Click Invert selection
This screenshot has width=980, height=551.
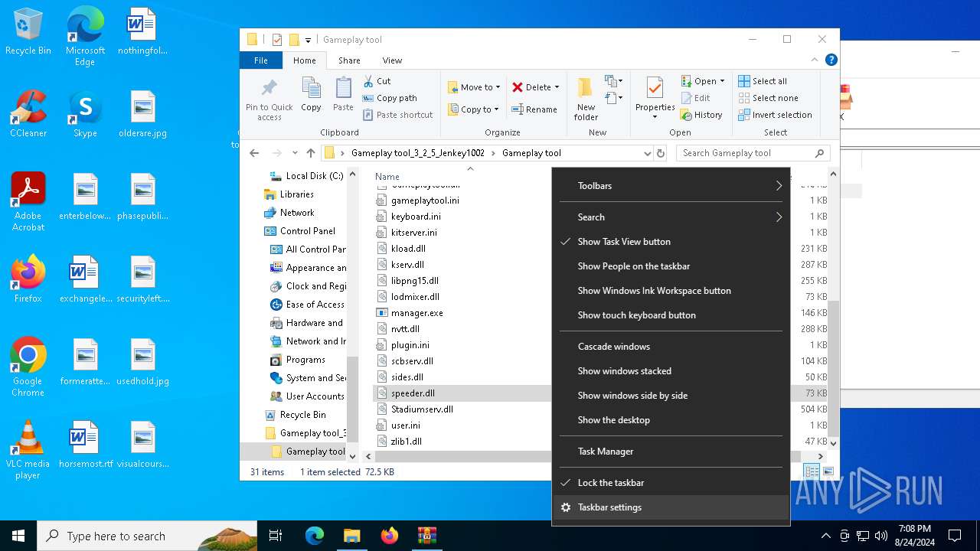point(775,115)
